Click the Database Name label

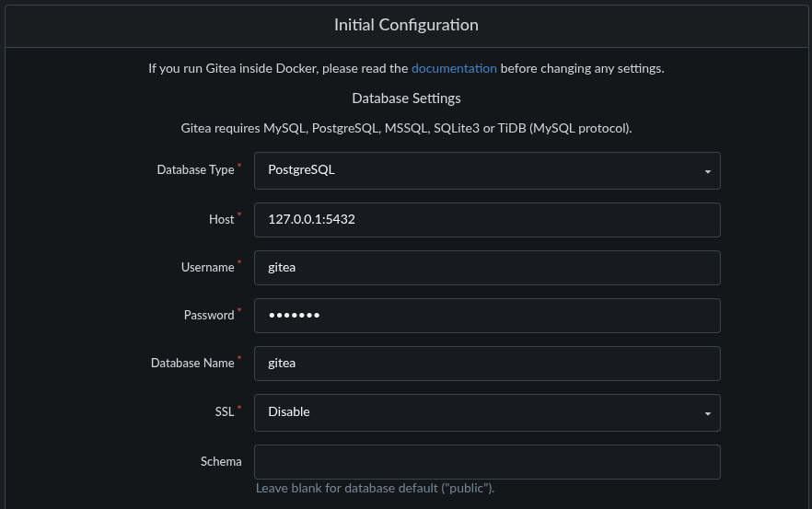pyautogui.click(x=192, y=363)
